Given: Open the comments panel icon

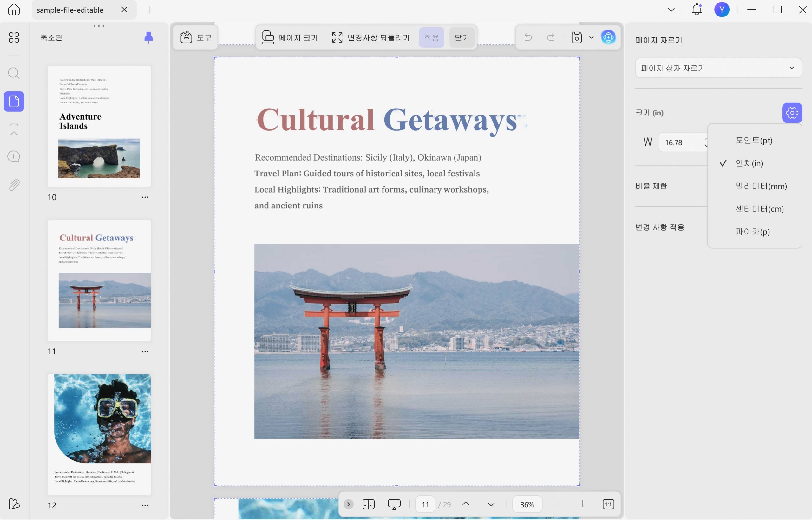Looking at the screenshot, I should (x=14, y=157).
